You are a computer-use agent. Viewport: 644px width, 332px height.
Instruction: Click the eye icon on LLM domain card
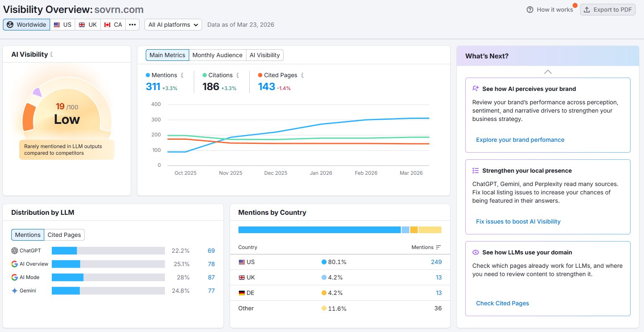475,252
